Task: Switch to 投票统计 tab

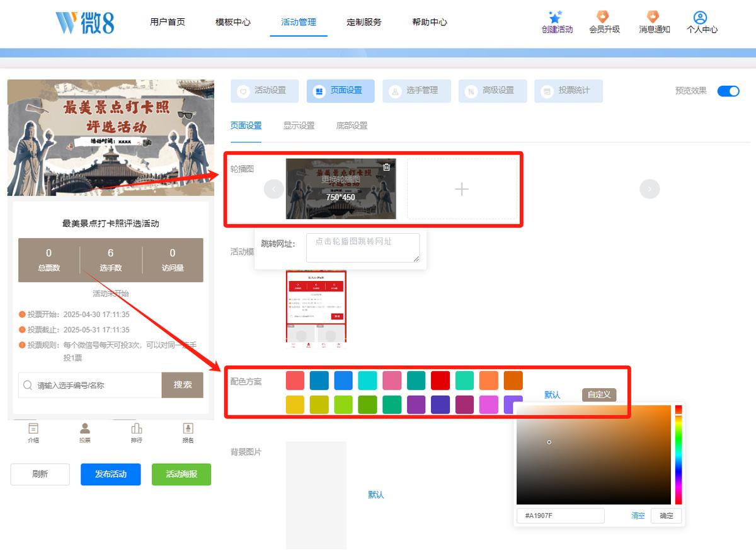Action: 568,91
